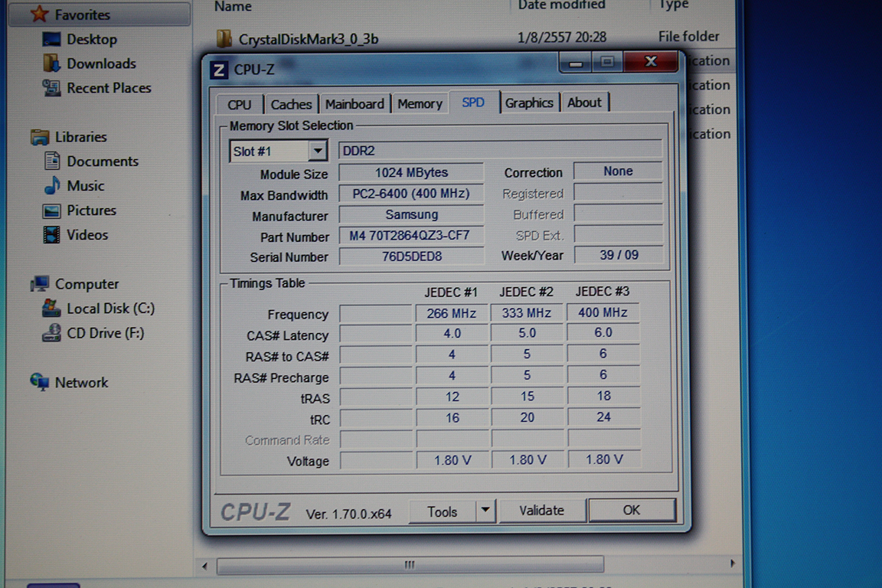Screen dimensions: 882x588
Task: Click the Correction value None
Action: pos(618,171)
